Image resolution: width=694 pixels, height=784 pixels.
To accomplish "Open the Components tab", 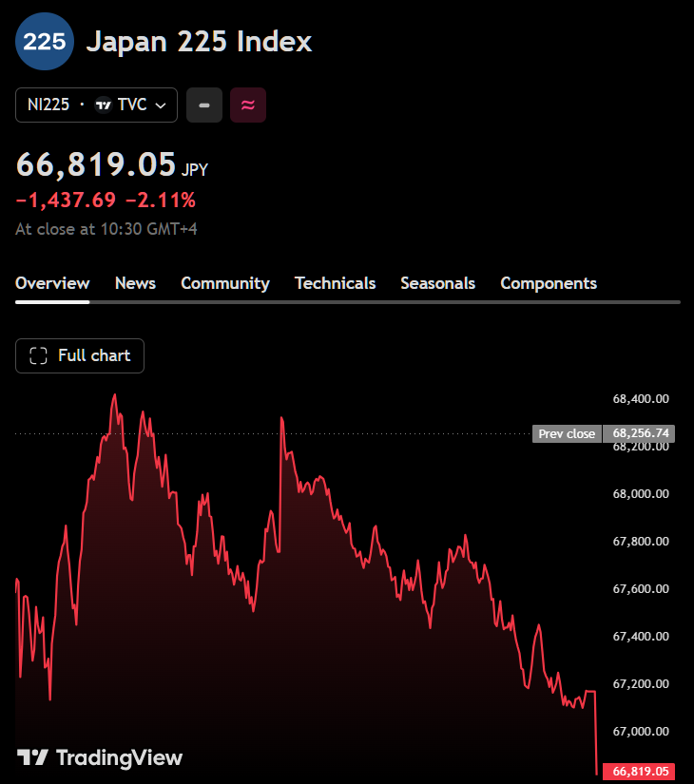I will tap(549, 283).
